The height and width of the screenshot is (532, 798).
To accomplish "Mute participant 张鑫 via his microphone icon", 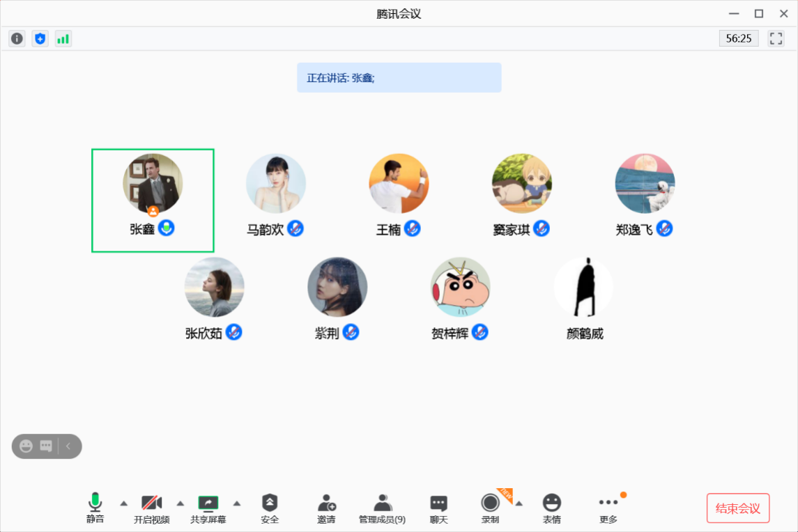I will [x=167, y=228].
